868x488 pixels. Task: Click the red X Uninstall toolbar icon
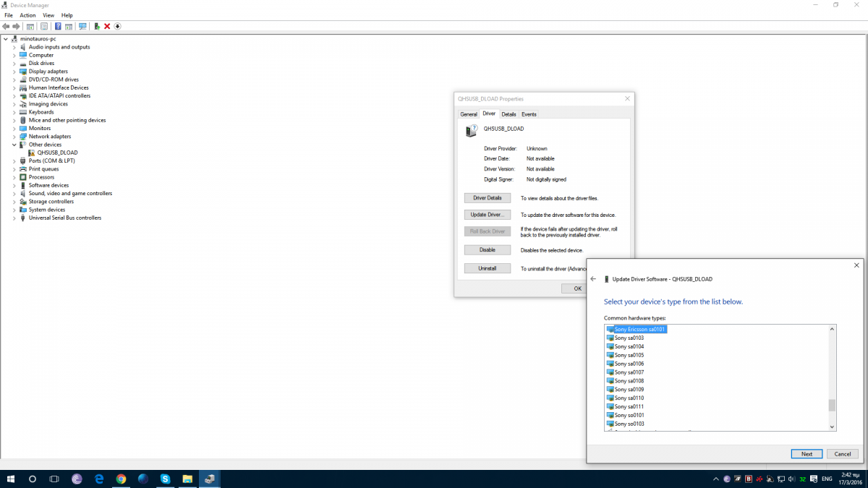(x=107, y=26)
